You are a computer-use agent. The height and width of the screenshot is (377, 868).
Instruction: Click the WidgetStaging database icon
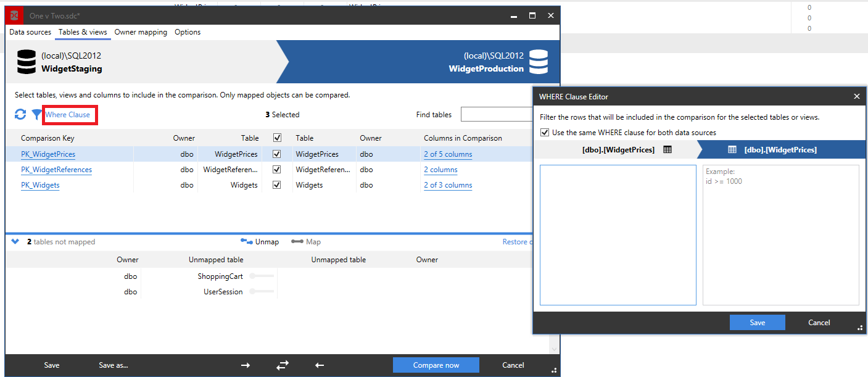(27, 62)
